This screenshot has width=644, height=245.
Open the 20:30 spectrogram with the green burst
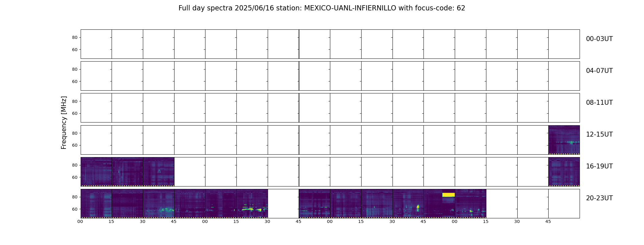159,204
